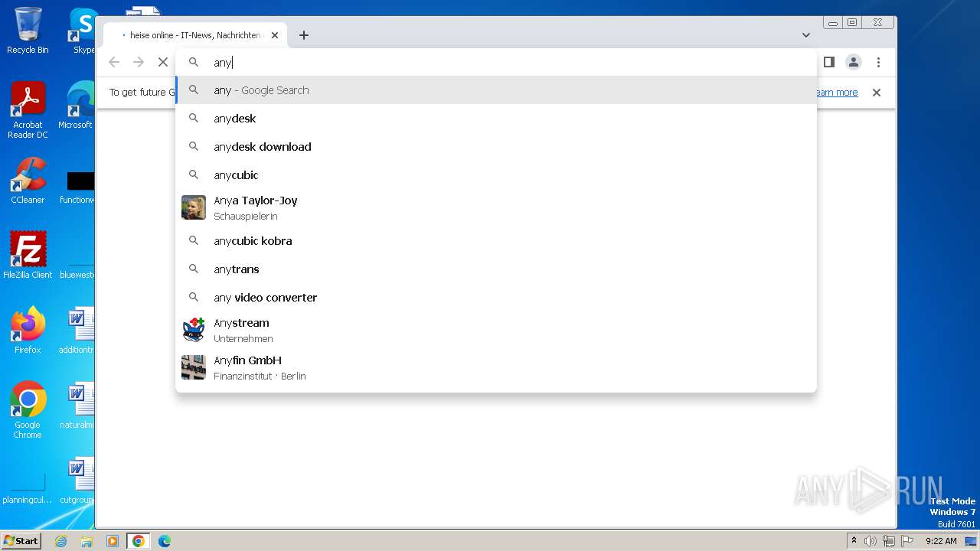Open Acrobat Reader DC desktop icon
This screenshot has height=551, width=980.
point(28,110)
